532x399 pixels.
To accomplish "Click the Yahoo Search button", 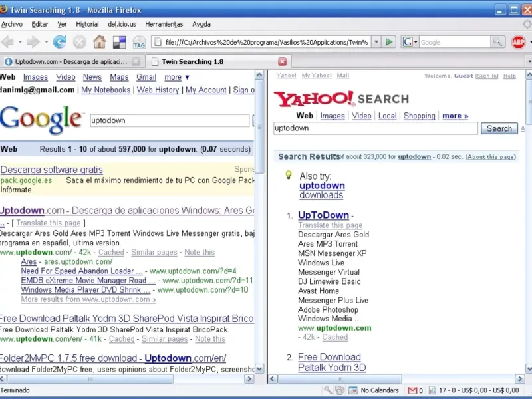I will 499,128.
